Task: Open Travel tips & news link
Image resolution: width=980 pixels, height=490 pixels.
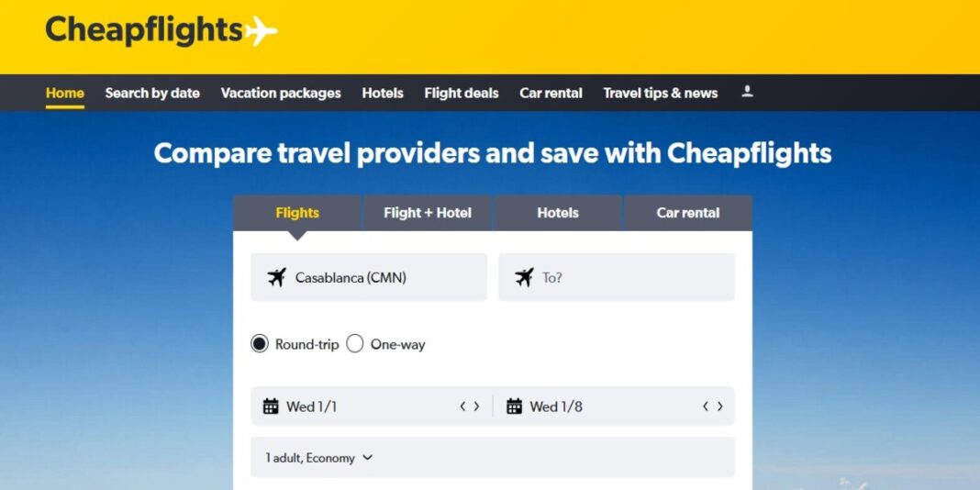Action: pyautogui.click(x=660, y=93)
